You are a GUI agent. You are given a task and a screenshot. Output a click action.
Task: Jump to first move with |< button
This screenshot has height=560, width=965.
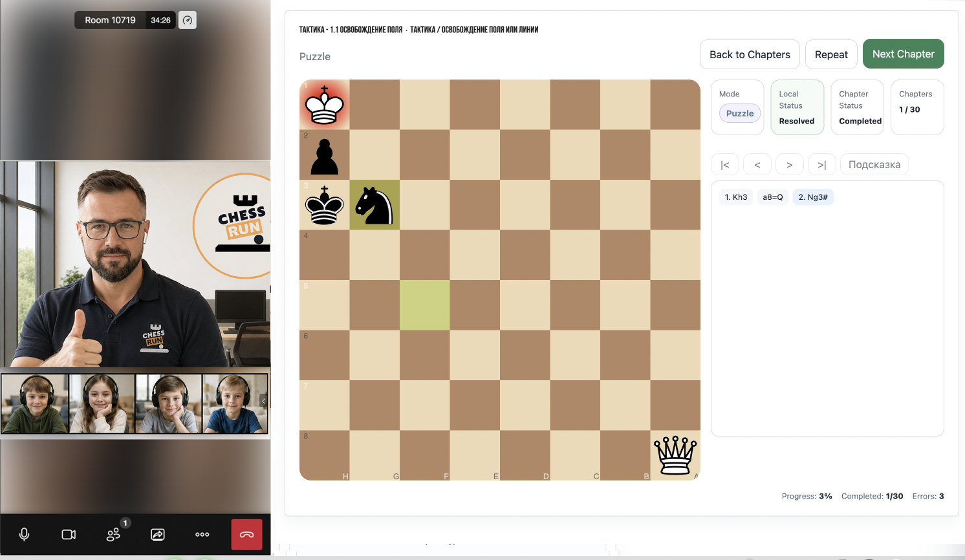[x=725, y=165]
